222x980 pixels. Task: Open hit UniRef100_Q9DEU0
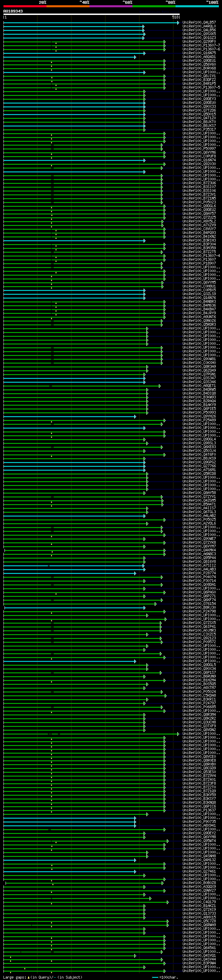tap(199, 103)
